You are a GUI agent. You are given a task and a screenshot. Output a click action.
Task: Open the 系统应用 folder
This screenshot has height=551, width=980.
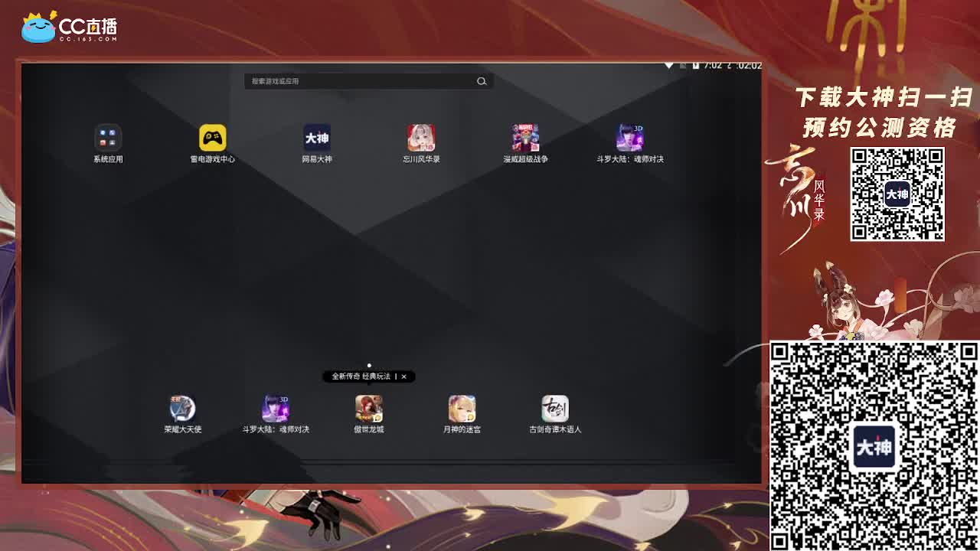tap(108, 138)
